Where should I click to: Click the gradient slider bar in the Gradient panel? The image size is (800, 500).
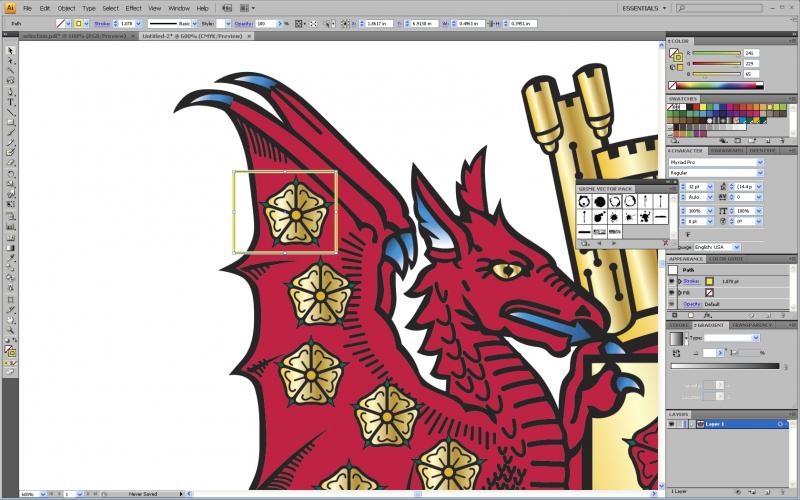[724, 366]
